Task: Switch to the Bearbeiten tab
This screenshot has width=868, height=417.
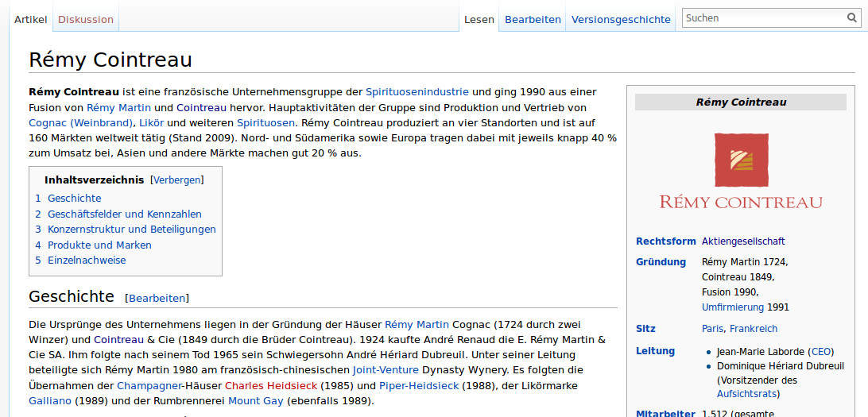Action: click(x=533, y=19)
